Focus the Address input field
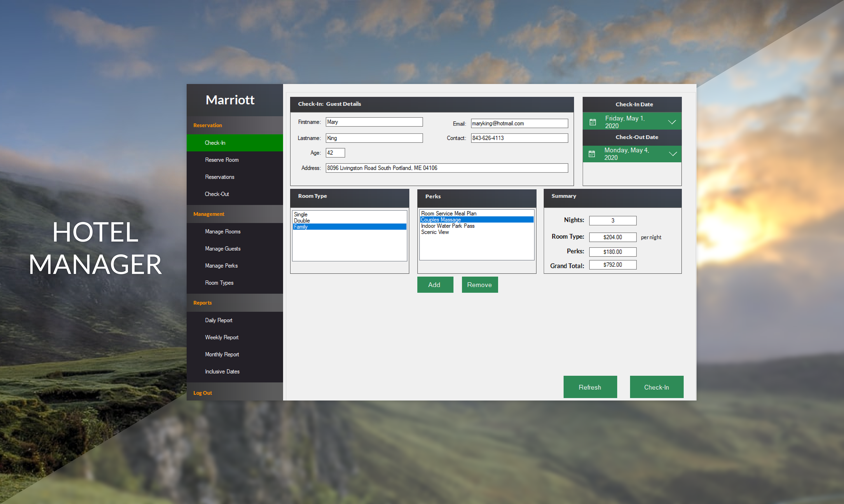Viewport: 844px width, 504px height. 447,168
